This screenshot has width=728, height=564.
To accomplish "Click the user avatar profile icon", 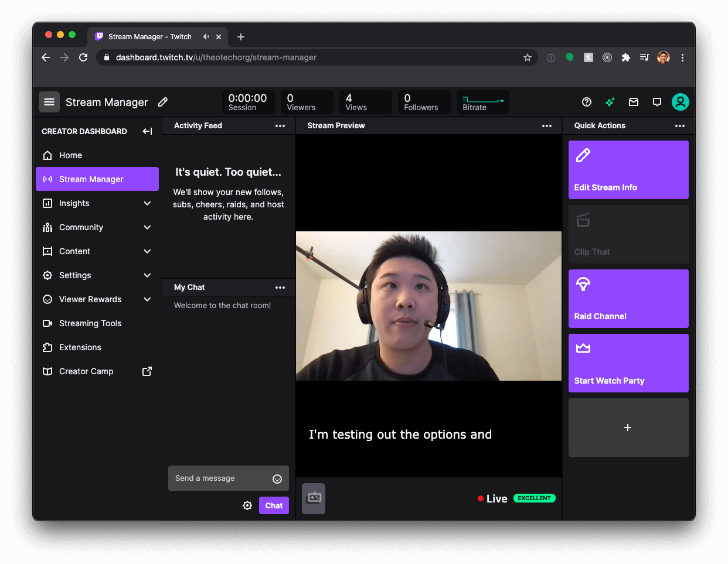I will pyautogui.click(x=680, y=102).
